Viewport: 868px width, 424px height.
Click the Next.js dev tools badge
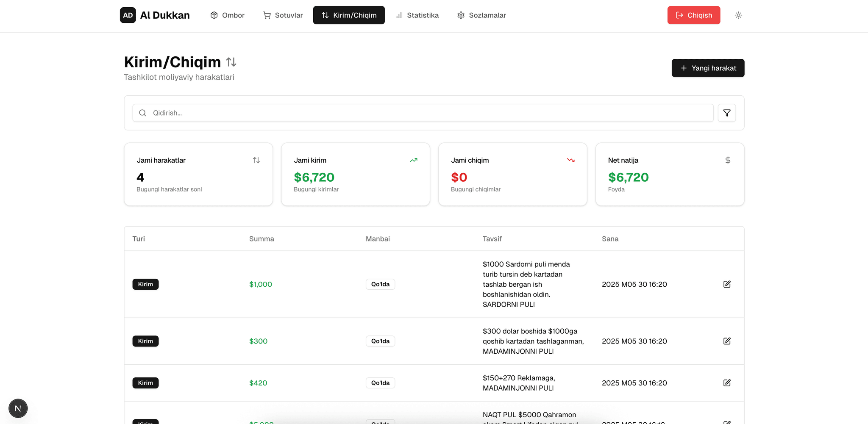(x=18, y=408)
